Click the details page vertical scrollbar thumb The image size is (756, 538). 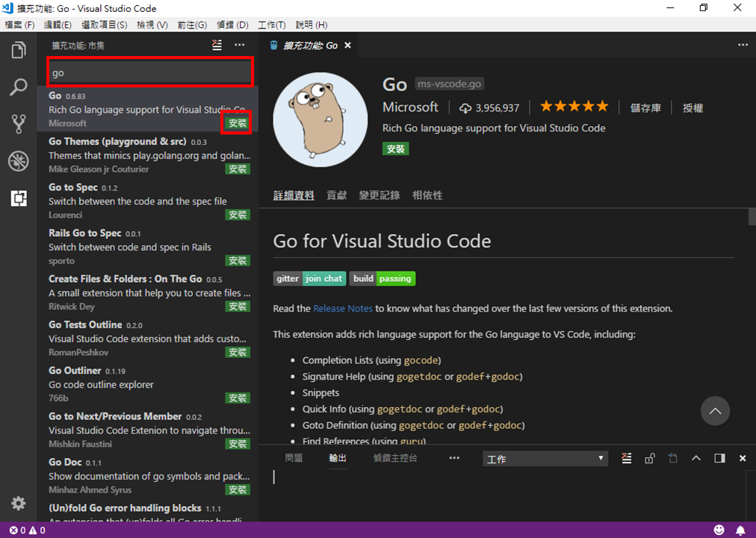[752, 217]
